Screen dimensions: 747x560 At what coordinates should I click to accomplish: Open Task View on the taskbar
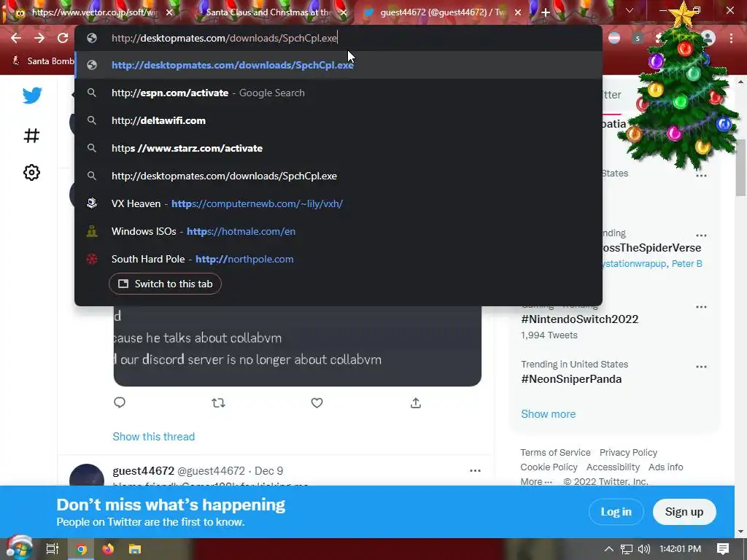pos(52,549)
